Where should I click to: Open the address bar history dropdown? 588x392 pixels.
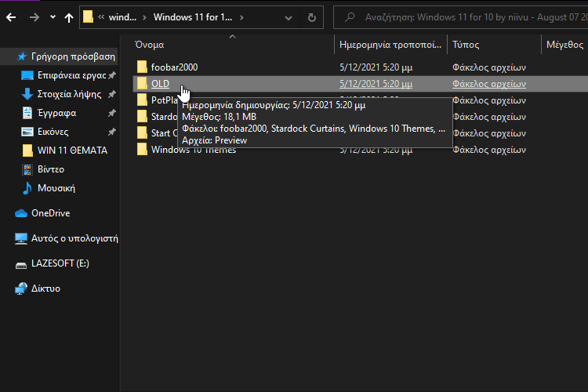click(288, 17)
